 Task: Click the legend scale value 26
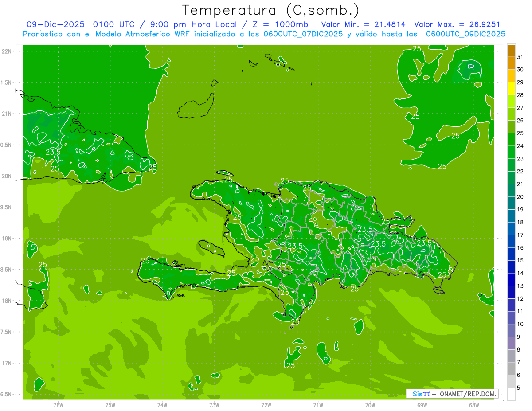(x=520, y=120)
